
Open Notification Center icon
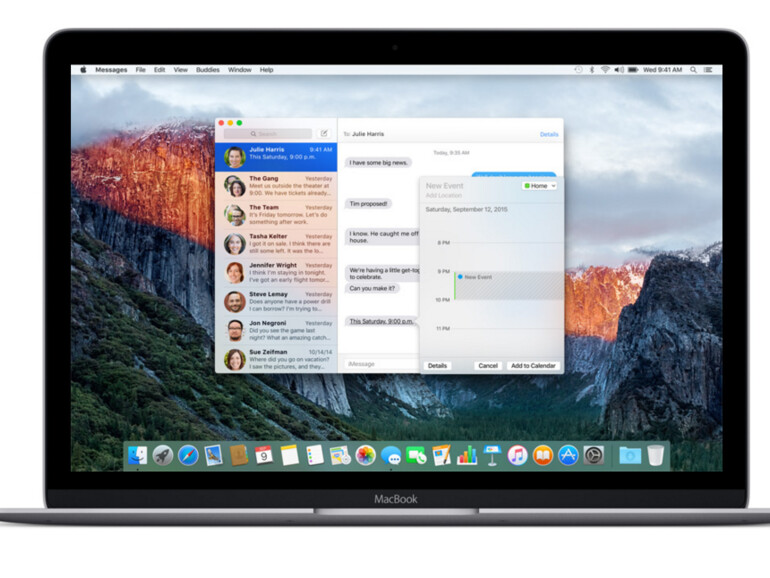(708, 70)
